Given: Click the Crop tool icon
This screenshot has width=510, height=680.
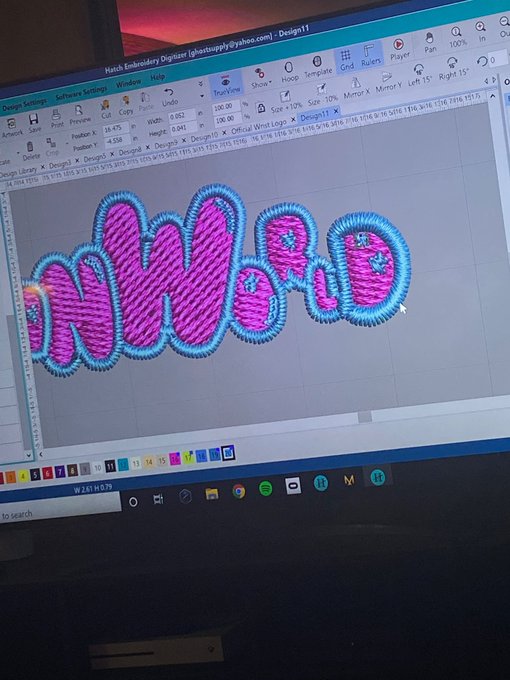Looking at the screenshot, I should (x=51, y=143).
